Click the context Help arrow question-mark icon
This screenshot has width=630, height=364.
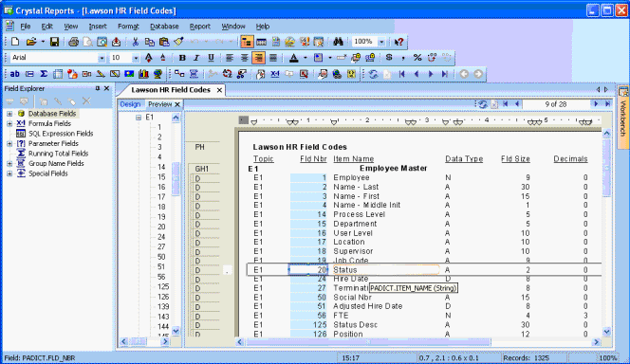point(398,42)
